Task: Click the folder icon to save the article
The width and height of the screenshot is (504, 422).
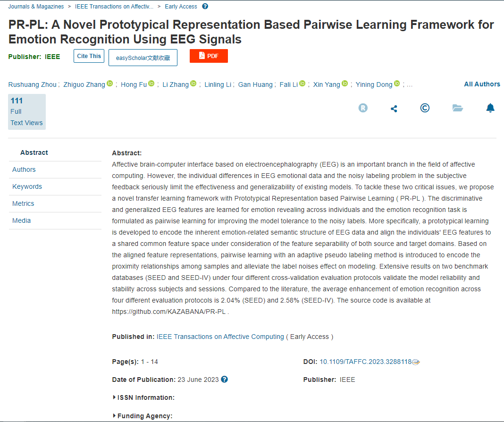Action: point(457,108)
